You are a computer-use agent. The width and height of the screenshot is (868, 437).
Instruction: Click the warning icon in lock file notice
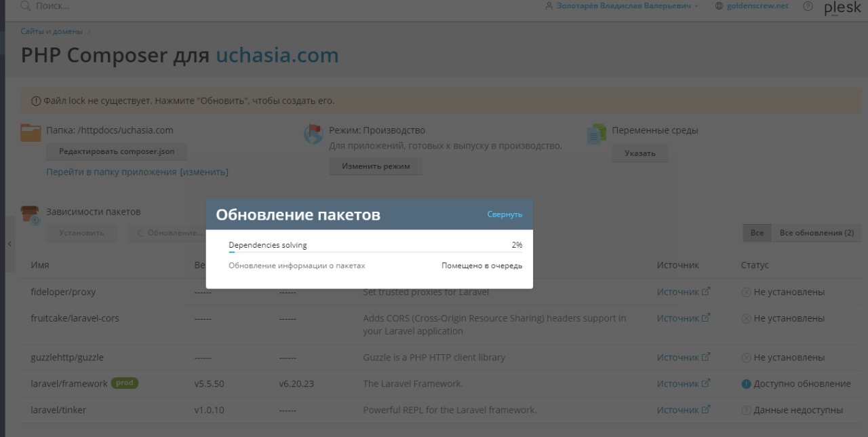(36, 101)
